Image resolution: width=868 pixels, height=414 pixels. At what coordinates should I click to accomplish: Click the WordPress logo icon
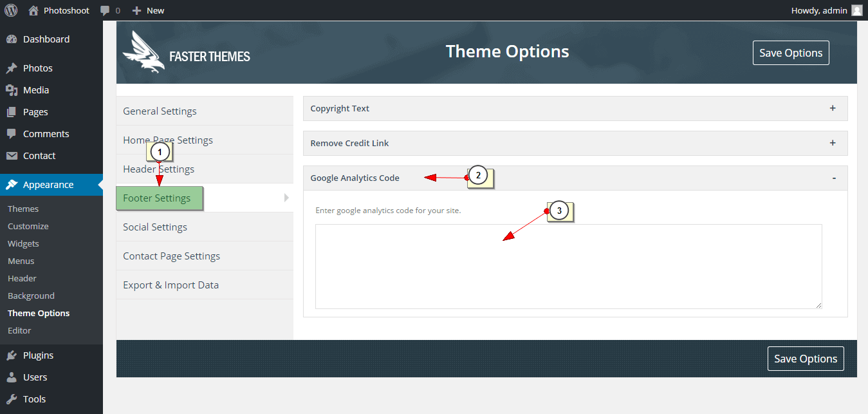(10, 10)
